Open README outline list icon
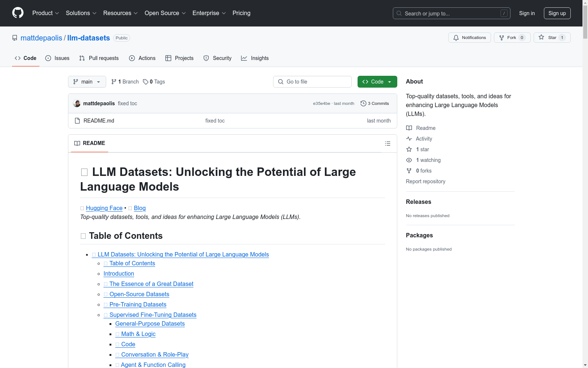The width and height of the screenshot is (588, 368). click(x=388, y=144)
